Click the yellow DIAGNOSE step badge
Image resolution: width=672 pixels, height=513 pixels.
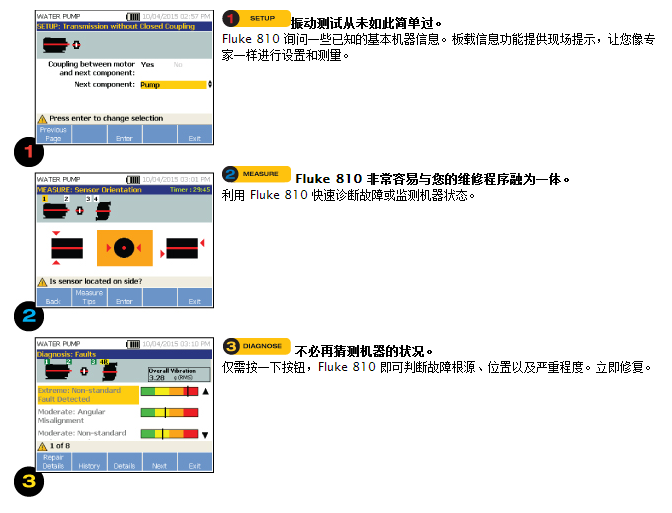(255, 346)
